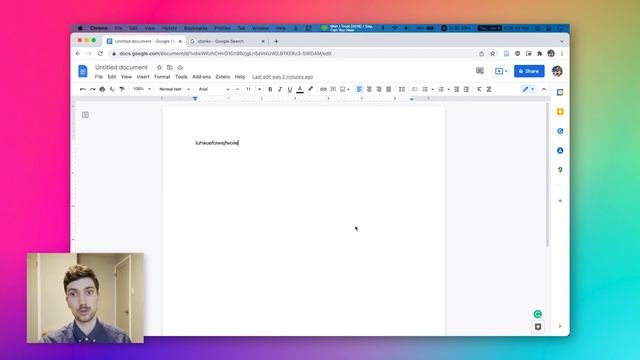640x360 pixels.
Task: Star the Untitled document
Action: 160,67
